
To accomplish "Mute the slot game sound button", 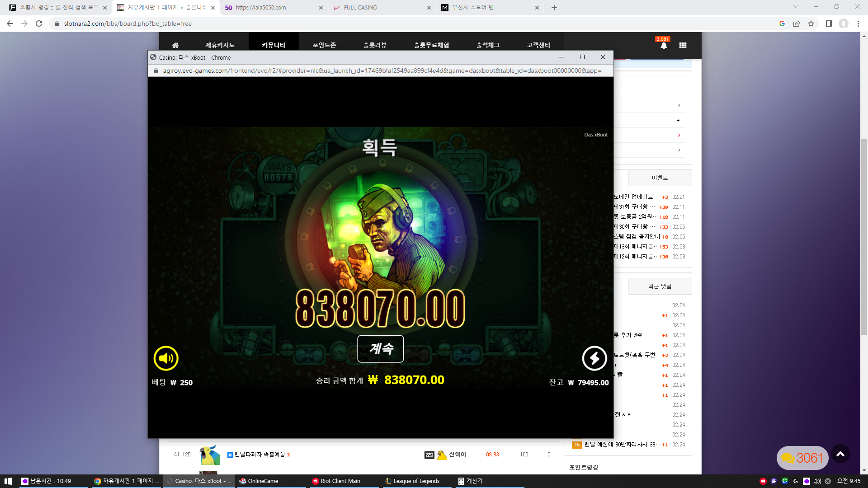I will (x=166, y=358).
